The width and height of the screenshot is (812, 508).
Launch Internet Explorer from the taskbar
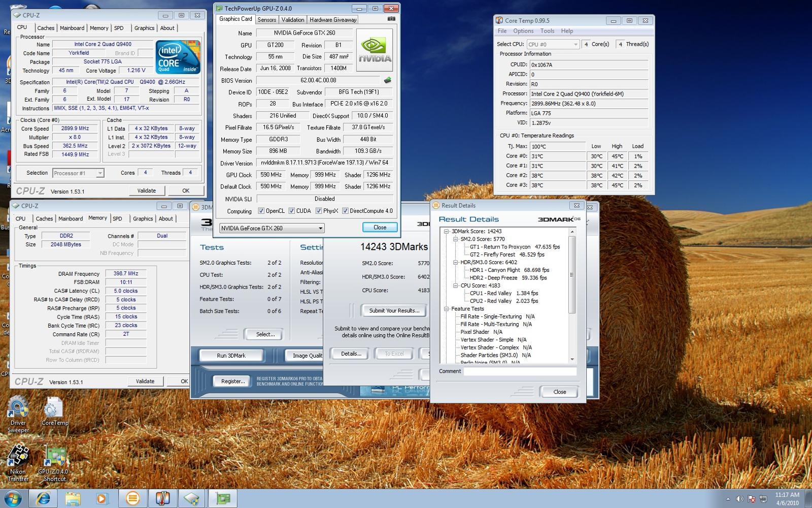pyautogui.click(x=43, y=498)
